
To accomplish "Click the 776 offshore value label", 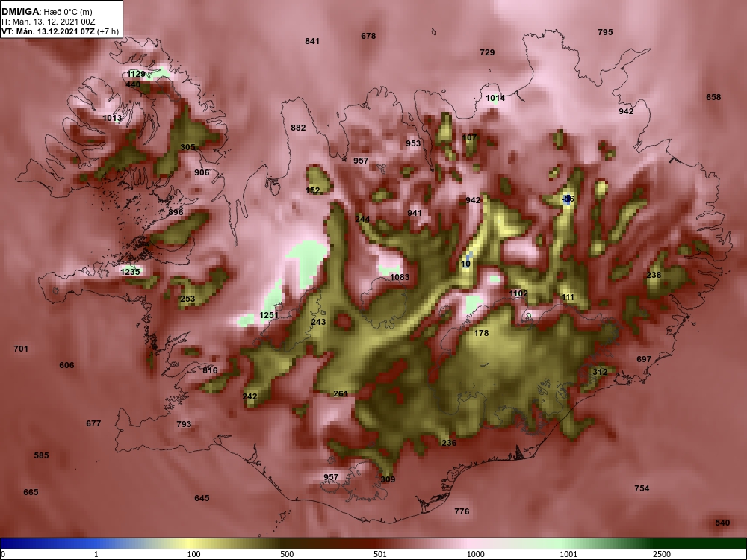I will click(x=462, y=512).
